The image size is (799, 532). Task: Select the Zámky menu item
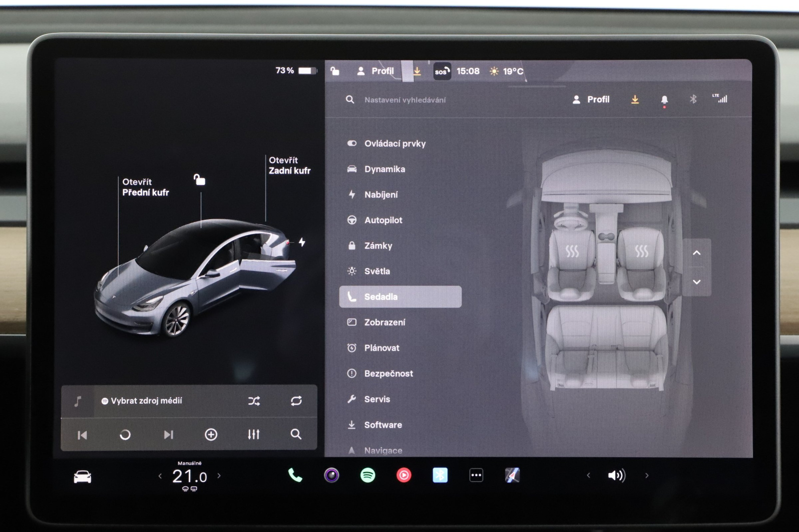point(378,246)
